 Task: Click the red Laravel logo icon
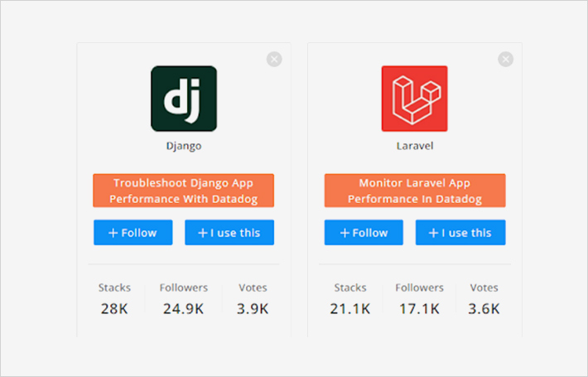[414, 99]
